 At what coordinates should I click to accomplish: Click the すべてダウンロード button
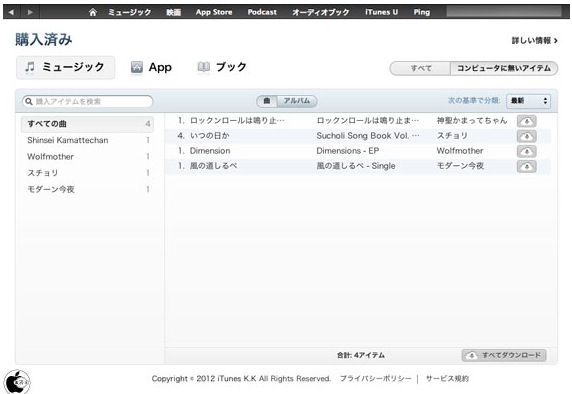(504, 355)
